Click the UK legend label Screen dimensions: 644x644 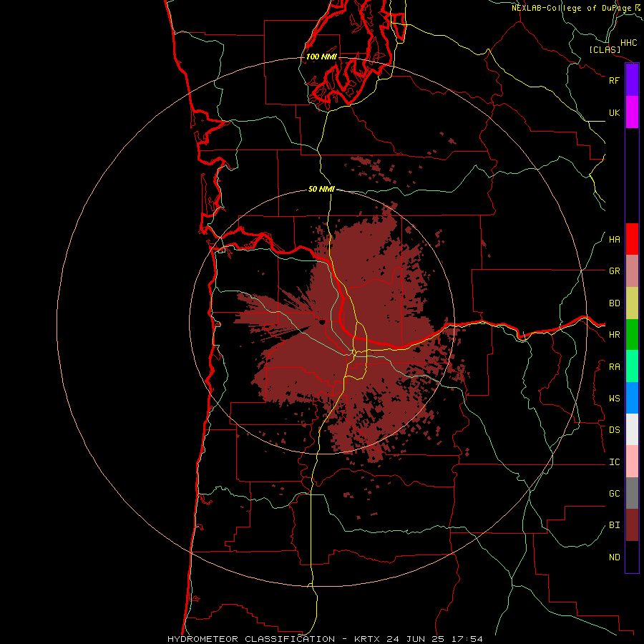point(614,112)
